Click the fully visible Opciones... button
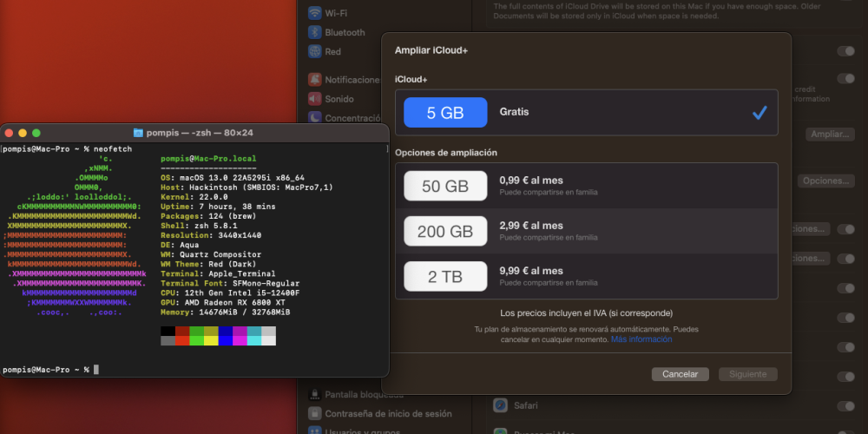This screenshot has height=434, width=868. pyautogui.click(x=826, y=181)
